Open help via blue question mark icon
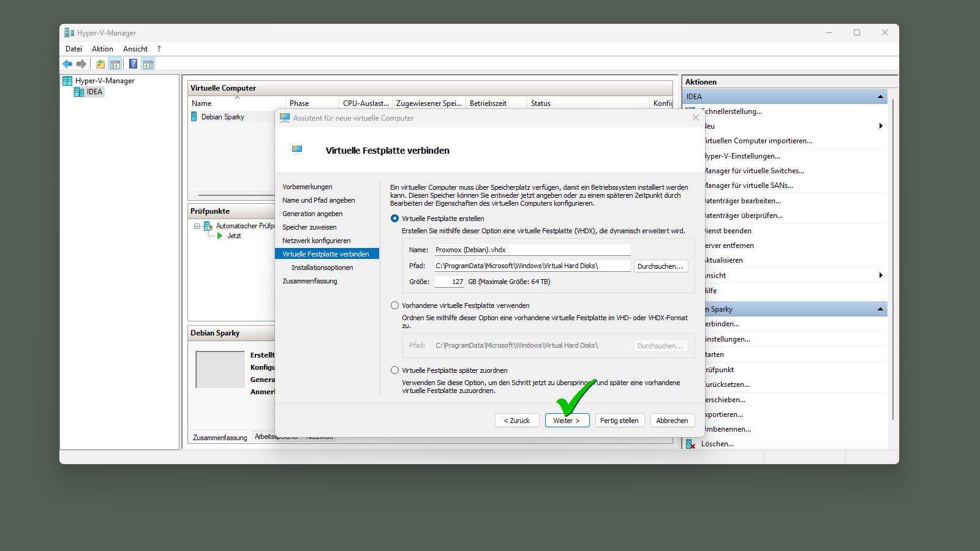The height and width of the screenshot is (551, 980). (133, 64)
